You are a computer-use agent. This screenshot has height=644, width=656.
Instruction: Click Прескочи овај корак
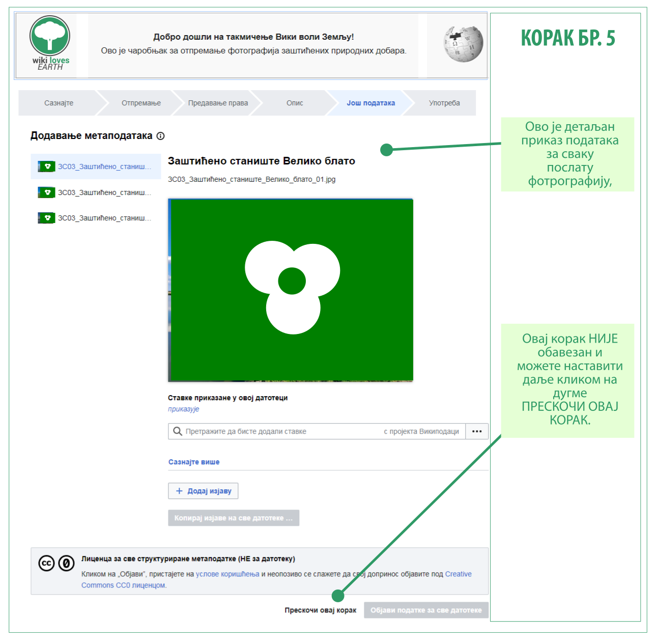321,610
